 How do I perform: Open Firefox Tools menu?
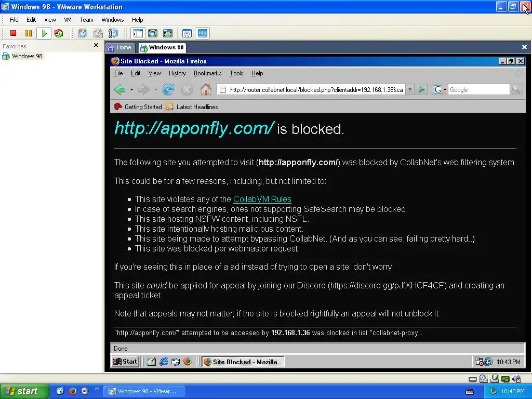point(236,73)
